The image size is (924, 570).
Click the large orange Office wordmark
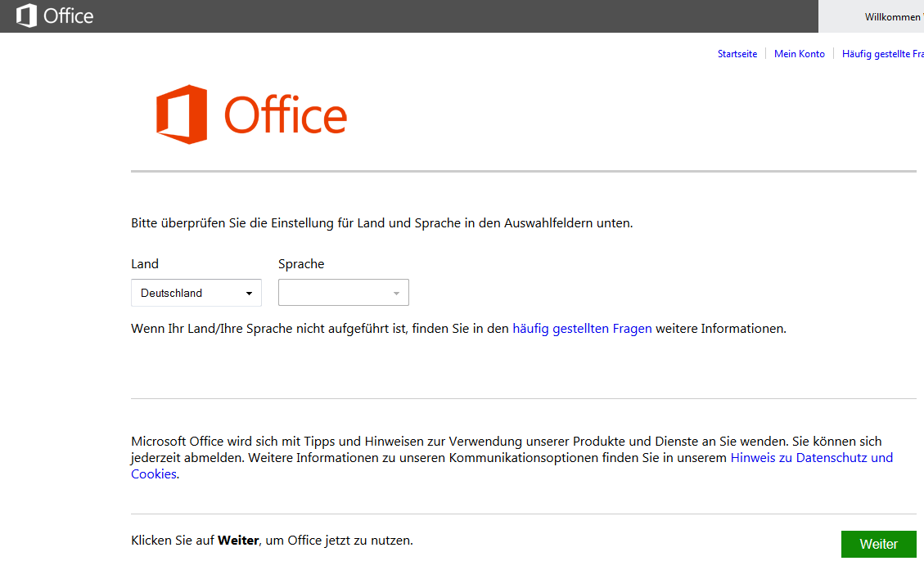[286, 115]
